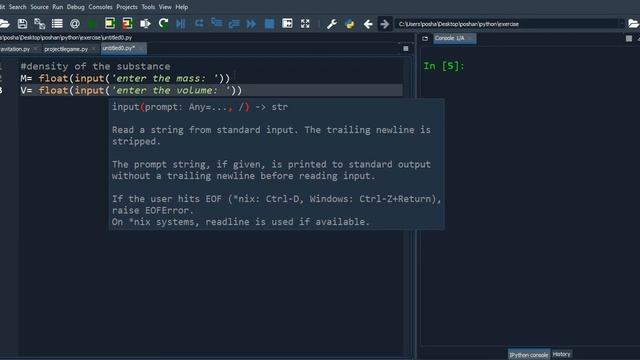Viewport: 640px width, 360px height.
Task: Click the In [5] console prompt
Action: [x=444, y=66]
